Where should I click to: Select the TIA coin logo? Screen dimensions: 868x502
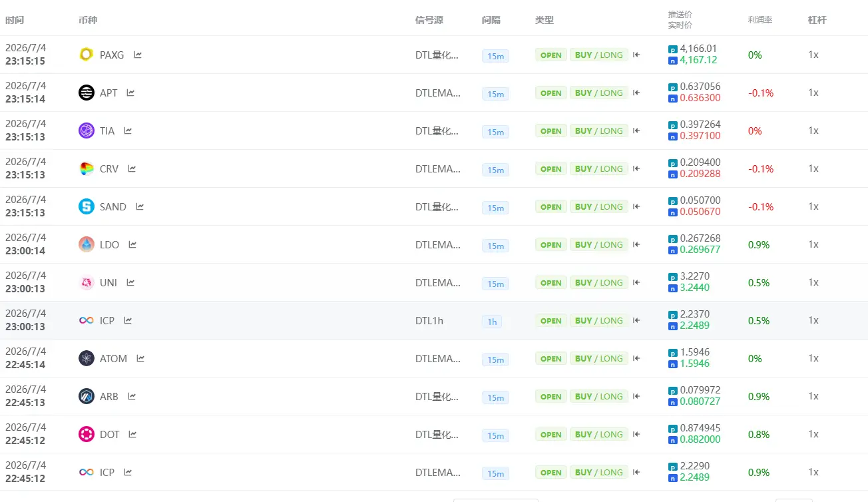coord(87,130)
